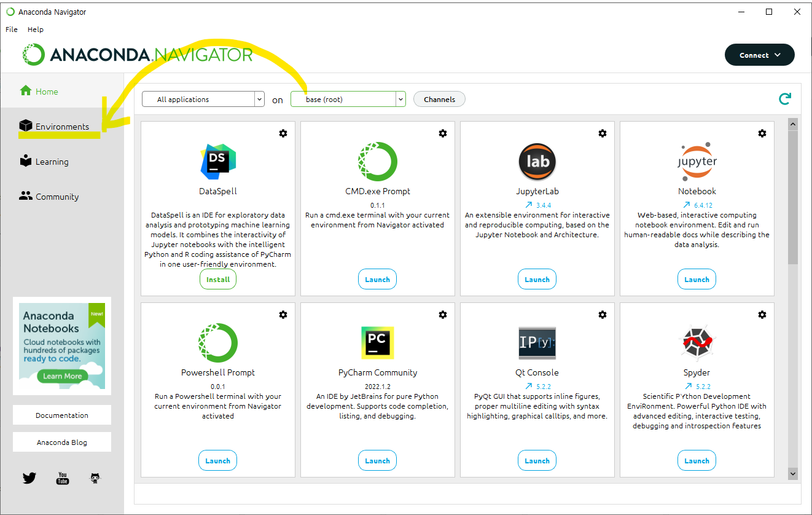Switch to the Environments tab
Screen dimensions: 812x515
[x=63, y=126]
